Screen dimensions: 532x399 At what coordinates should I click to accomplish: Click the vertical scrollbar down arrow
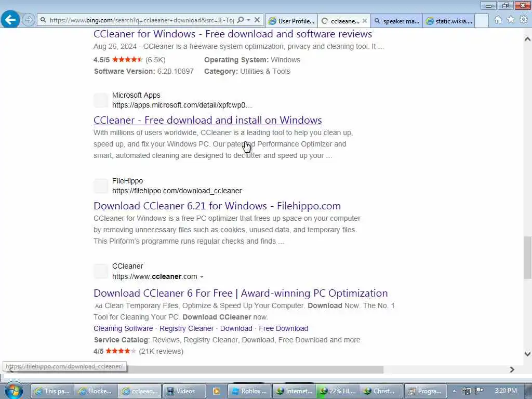point(527,354)
